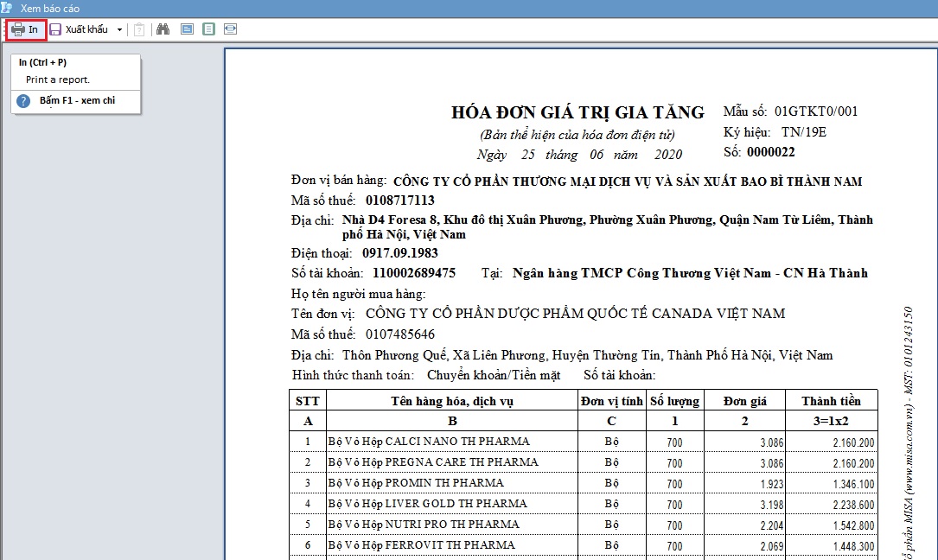The width and height of the screenshot is (938, 560).
Task: Click the bank name Ngân hàng TMCP Công Thương
Action: [690, 273]
